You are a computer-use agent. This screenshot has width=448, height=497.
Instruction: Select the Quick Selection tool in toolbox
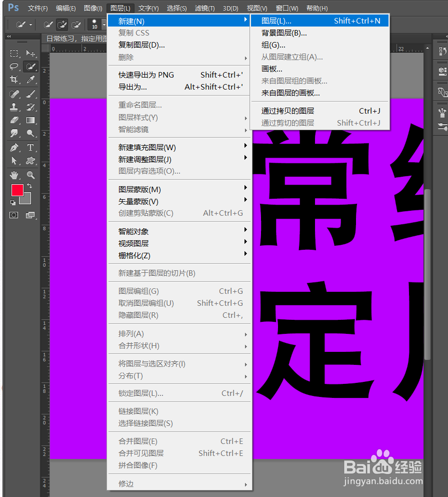30,66
